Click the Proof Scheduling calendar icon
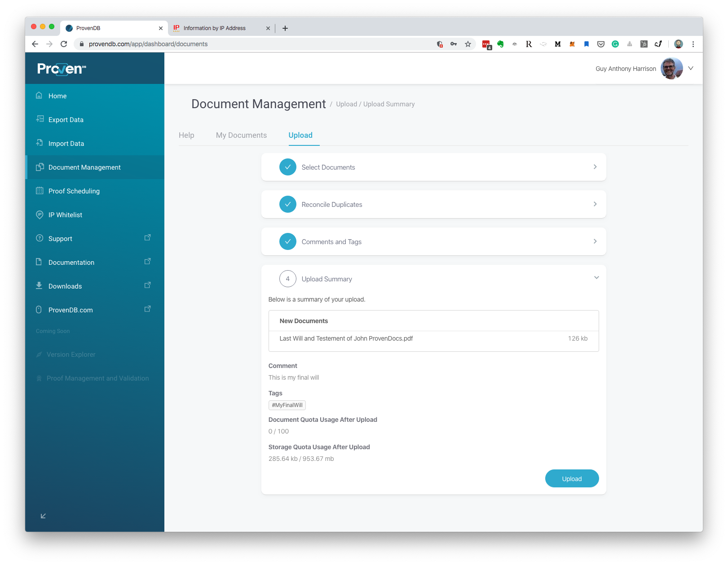The height and width of the screenshot is (565, 728). [40, 191]
